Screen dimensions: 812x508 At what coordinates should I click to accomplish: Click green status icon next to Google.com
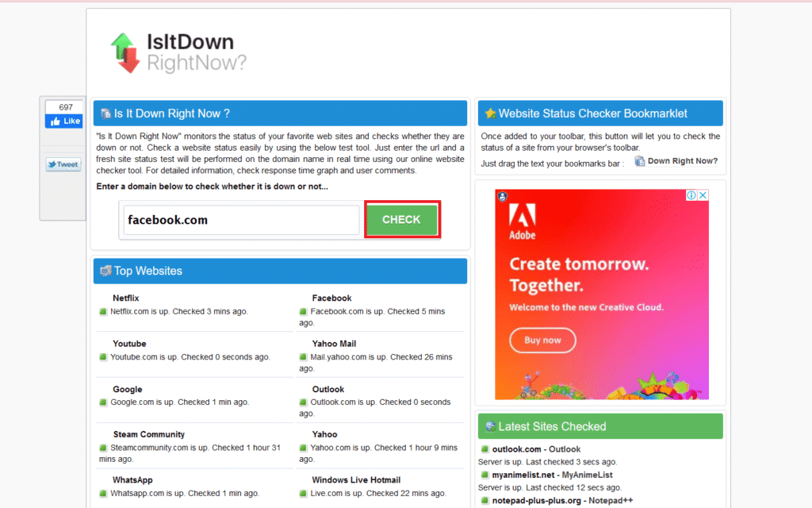103,402
